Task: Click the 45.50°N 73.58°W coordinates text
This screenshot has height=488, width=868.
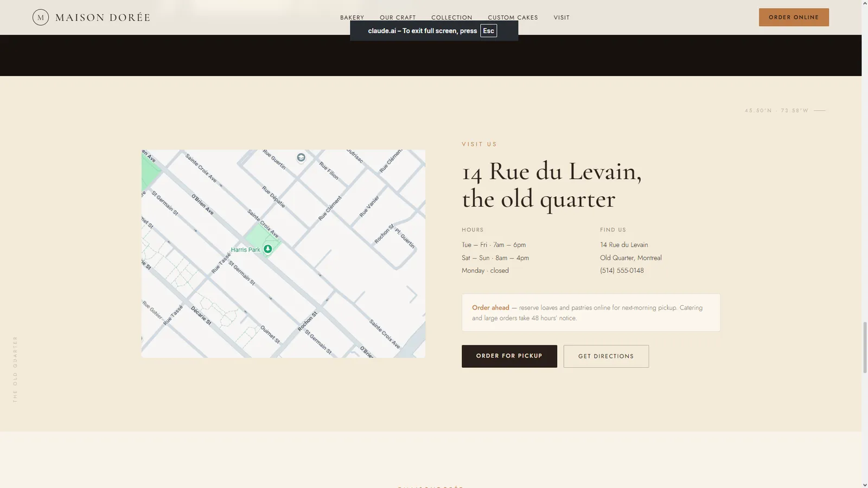Action: tap(776, 111)
